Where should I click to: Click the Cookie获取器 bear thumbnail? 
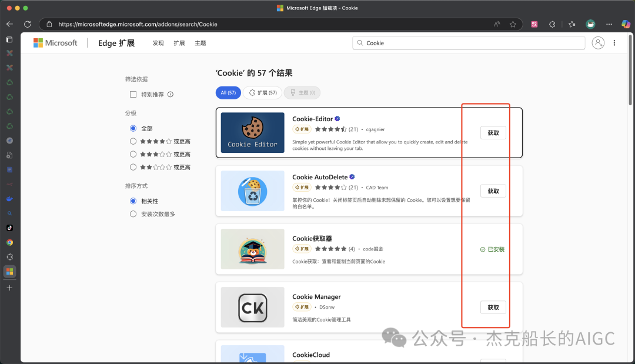pos(253,249)
